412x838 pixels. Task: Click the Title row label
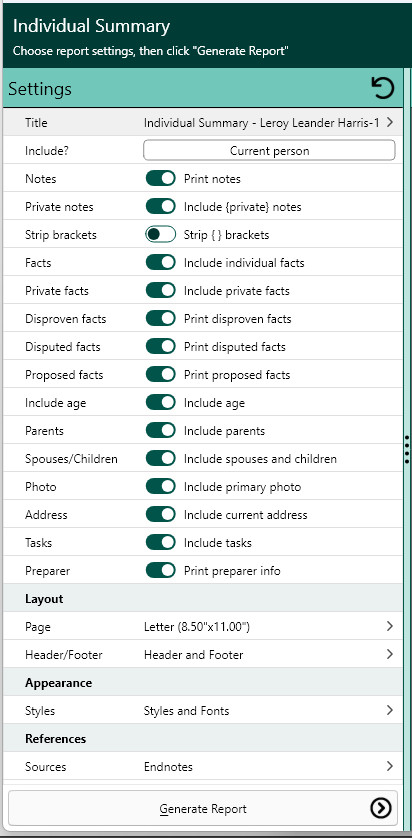(36, 122)
